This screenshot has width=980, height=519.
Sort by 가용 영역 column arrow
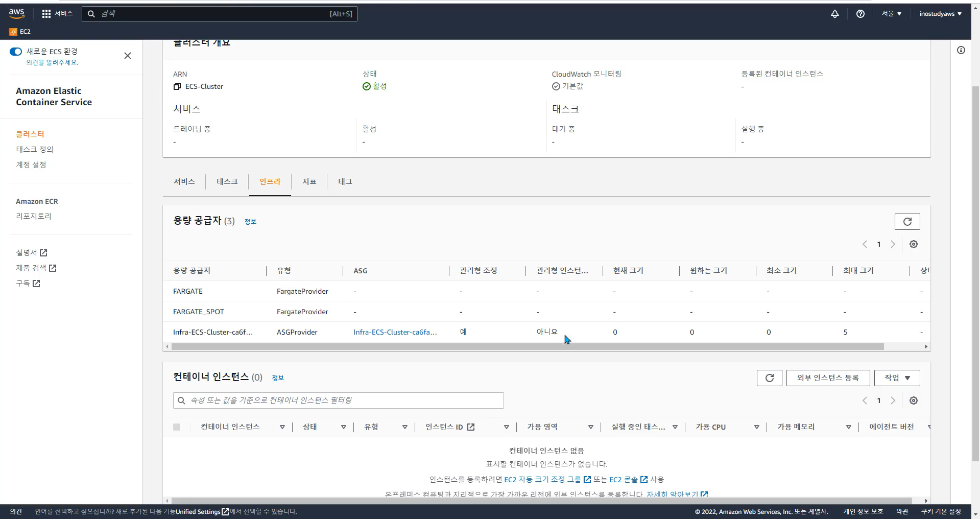590,427
